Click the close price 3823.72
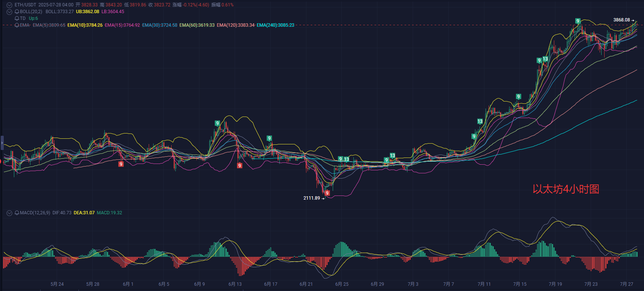The image size is (644, 291). [x=162, y=5]
